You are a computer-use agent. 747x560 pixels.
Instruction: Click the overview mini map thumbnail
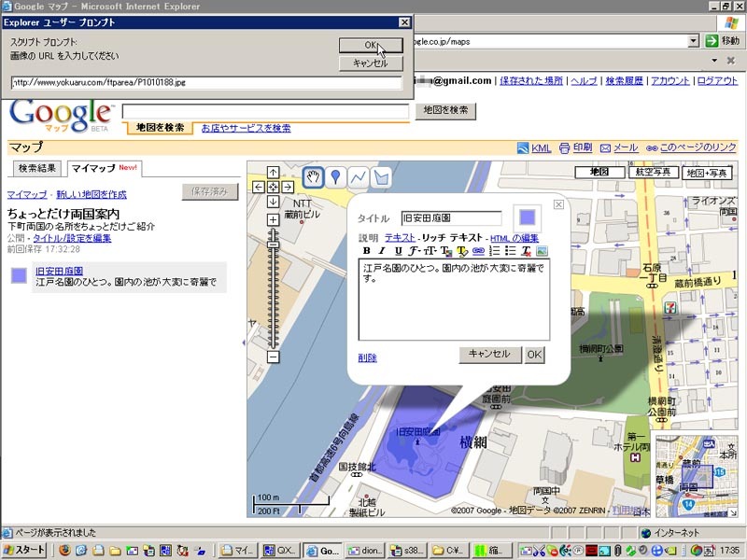697,476
